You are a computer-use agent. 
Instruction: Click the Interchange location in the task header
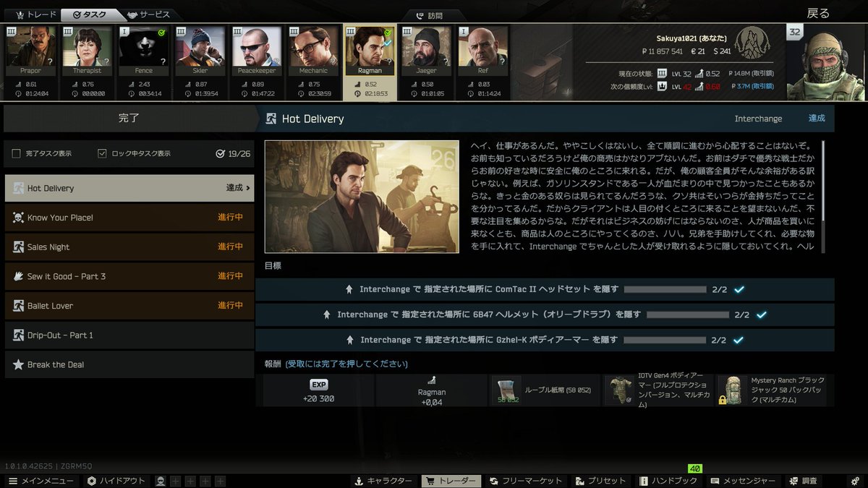pos(758,119)
